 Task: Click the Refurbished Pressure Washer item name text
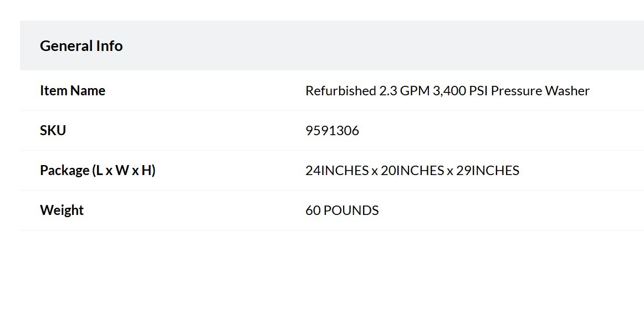click(447, 91)
